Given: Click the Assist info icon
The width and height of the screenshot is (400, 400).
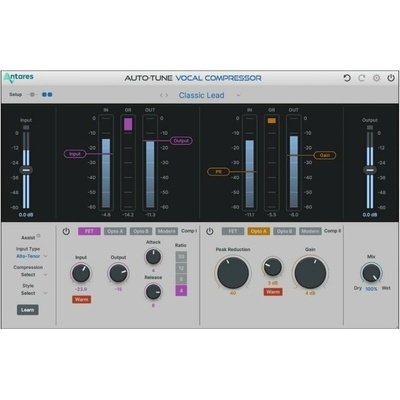Looking at the screenshot, I should 39,236.
